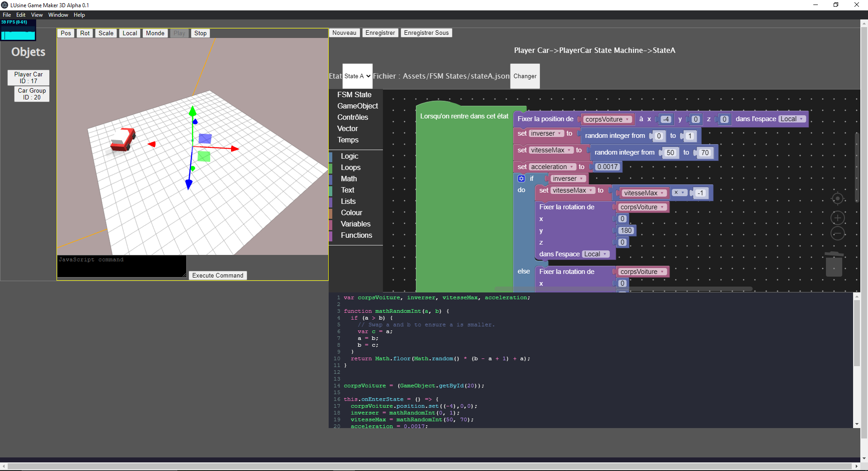The width and height of the screenshot is (868, 471).
Task: Click the JavaScript command input field
Action: (122, 266)
